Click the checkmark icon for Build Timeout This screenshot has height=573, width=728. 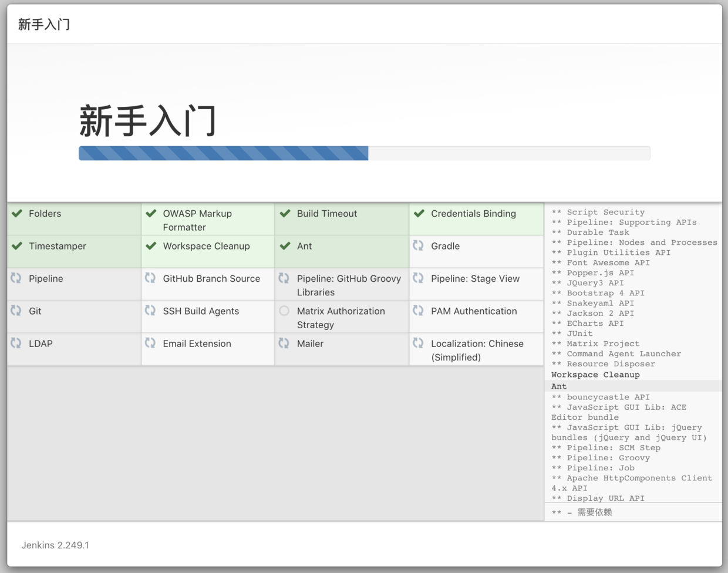coord(285,213)
